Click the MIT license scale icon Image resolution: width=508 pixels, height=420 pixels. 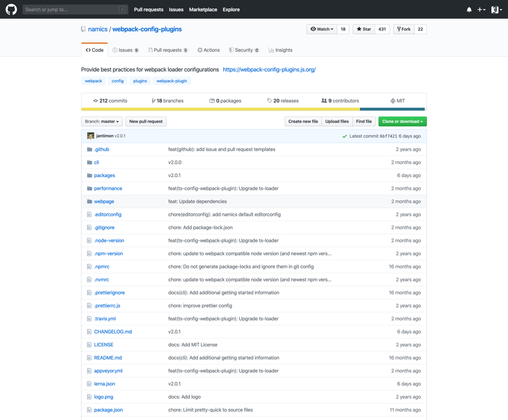(x=392, y=101)
